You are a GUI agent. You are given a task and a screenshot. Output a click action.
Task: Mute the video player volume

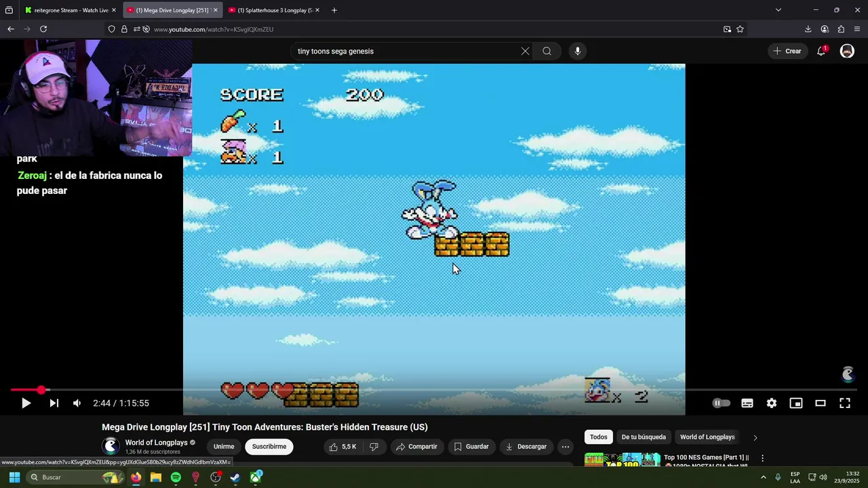77,403
